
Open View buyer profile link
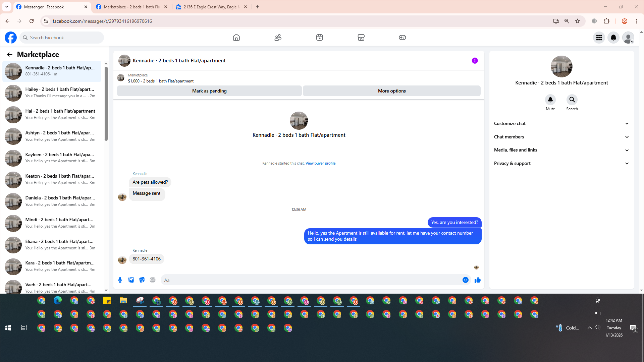pyautogui.click(x=320, y=163)
